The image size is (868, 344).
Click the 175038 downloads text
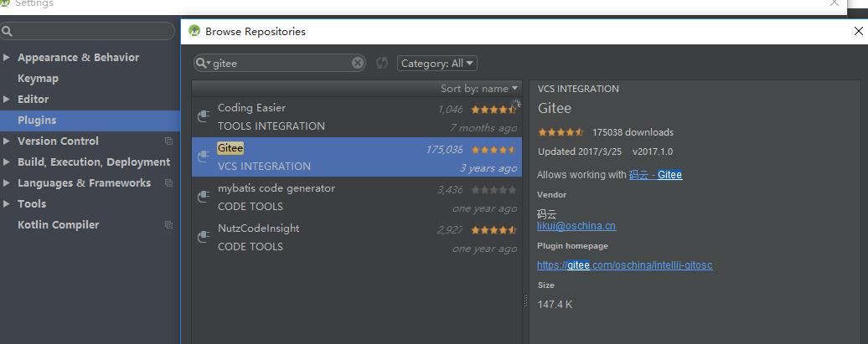coord(633,132)
